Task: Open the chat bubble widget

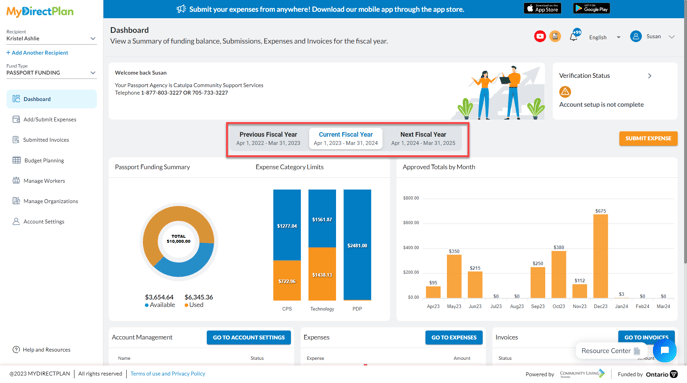Action: [x=664, y=350]
